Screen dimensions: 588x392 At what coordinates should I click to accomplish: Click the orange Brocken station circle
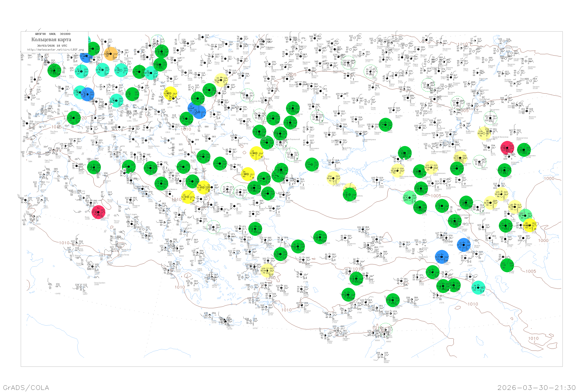coord(111,54)
